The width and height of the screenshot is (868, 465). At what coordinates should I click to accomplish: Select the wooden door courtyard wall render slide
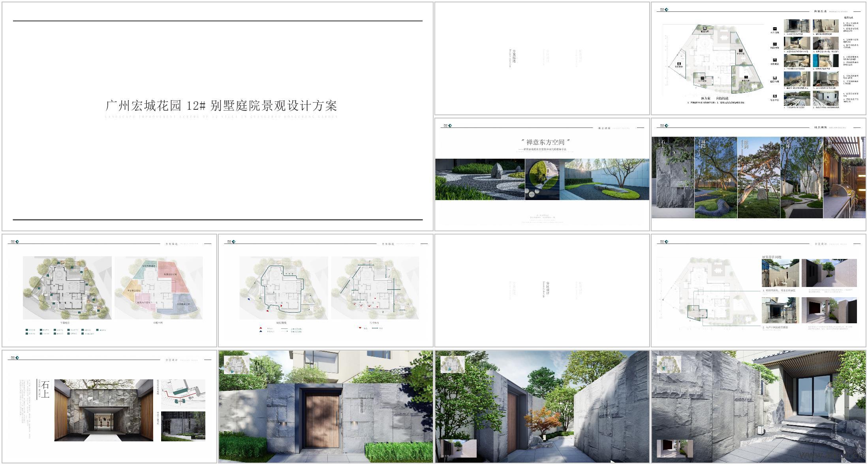tap(325, 407)
